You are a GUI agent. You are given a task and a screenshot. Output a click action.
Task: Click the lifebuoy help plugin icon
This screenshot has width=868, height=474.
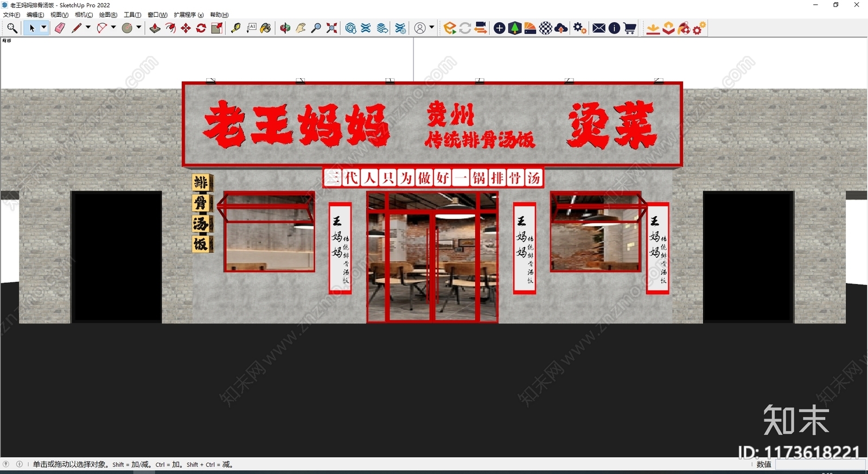click(x=684, y=28)
